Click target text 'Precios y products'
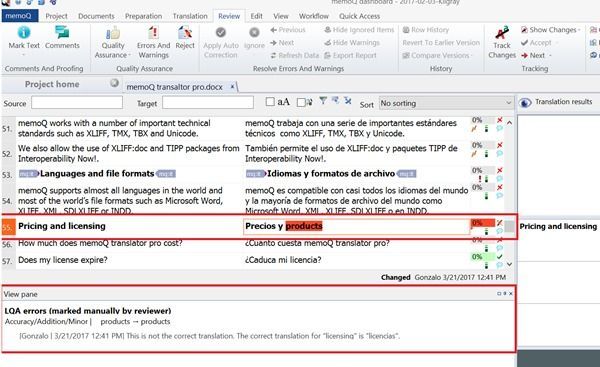 tap(284, 226)
